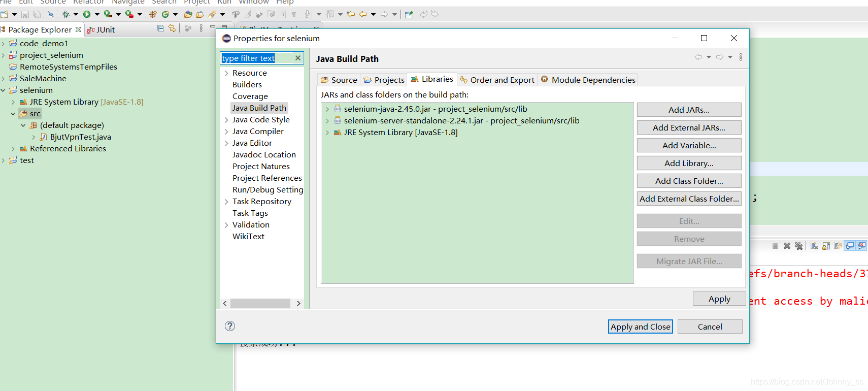Click the Add Library... button
Viewport: 868px width, 391px height.
689,163
